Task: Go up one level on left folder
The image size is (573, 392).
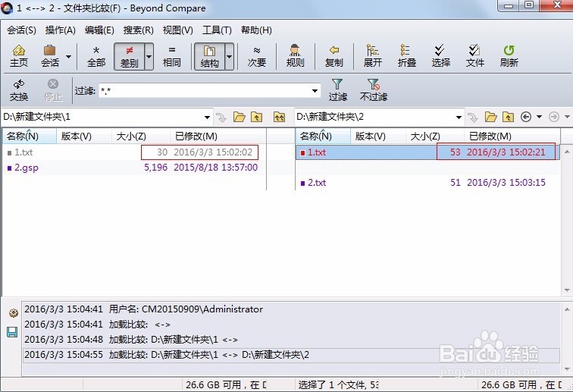Action: pos(256,117)
